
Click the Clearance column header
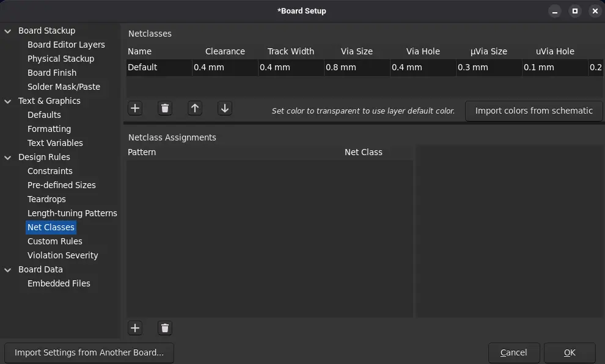pyautogui.click(x=225, y=51)
